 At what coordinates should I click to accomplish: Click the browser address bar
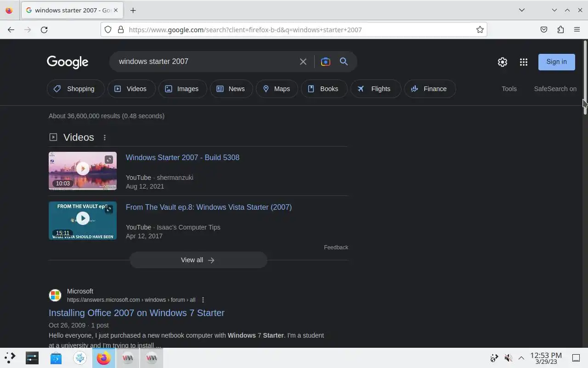point(294,29)
